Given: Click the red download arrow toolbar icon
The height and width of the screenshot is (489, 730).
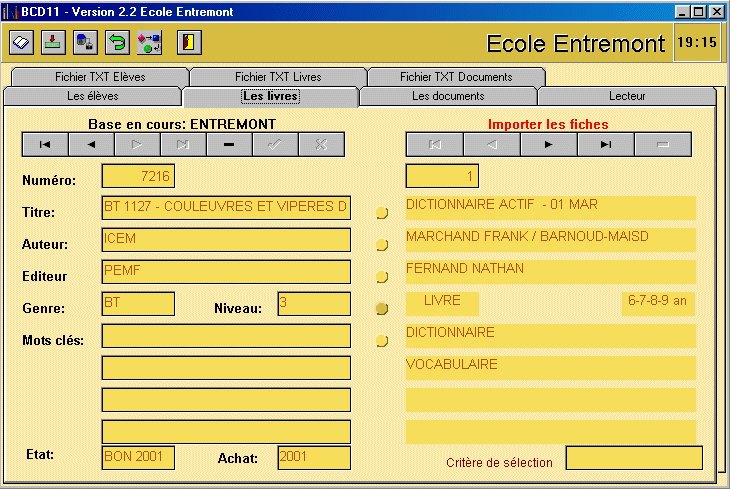Looking at the screenshot, I should [54, 42].
